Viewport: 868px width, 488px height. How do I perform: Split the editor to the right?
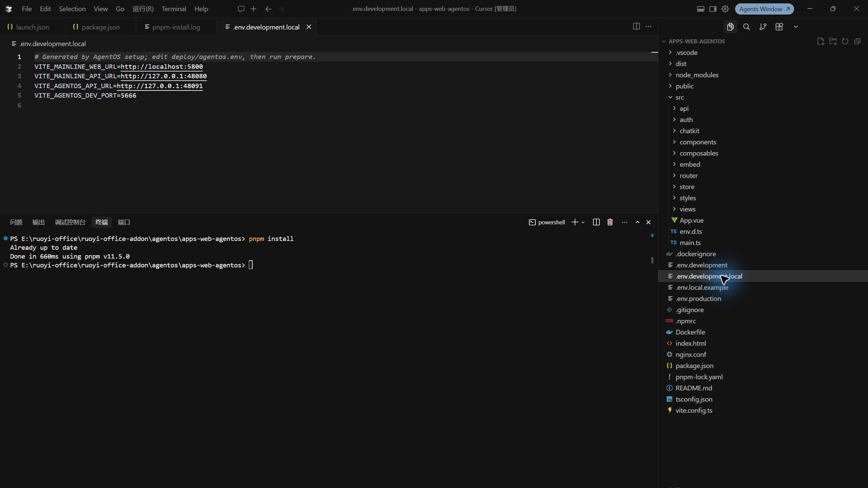(x=636, y=27)
